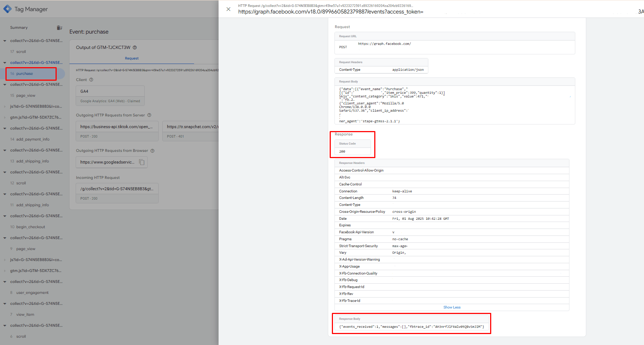Click the X-Fb-Trace-Id header row
This screenshot has height=345, width=644.
click(452, 301)
